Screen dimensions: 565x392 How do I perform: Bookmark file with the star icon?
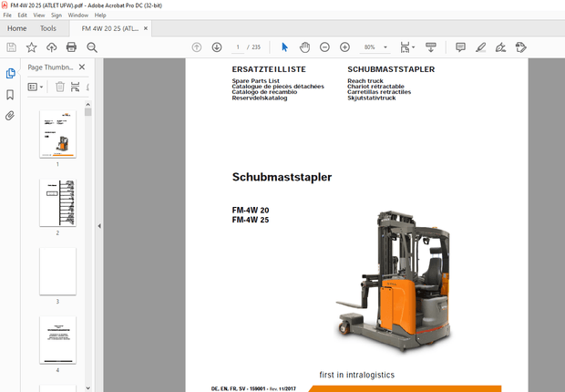coord(31,47)
